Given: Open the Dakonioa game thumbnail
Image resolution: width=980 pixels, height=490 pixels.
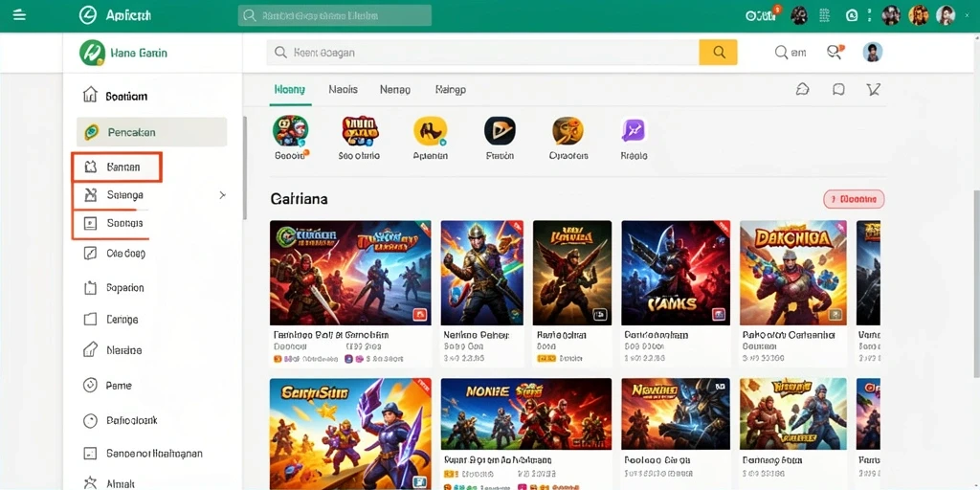Looking at the screenshot, I should coord(793,273).
